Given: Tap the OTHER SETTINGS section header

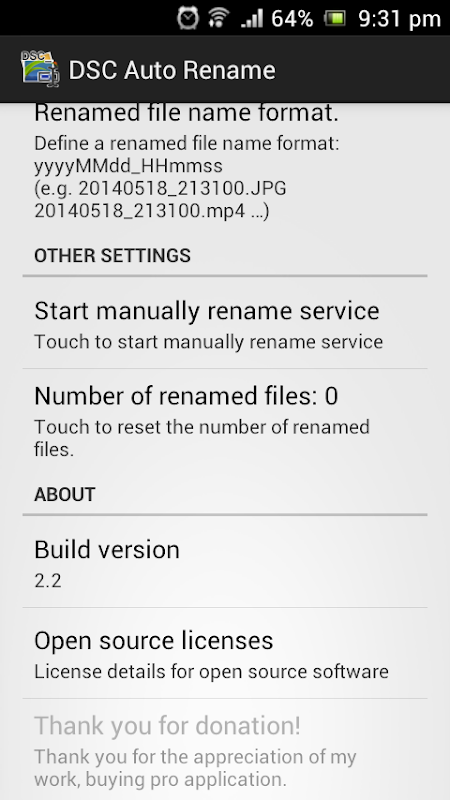Looking at the screenshot, I should (x=112, y=255).
